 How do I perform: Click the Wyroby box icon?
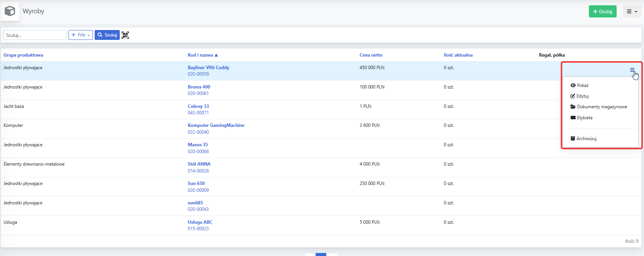tap(10, 11)
